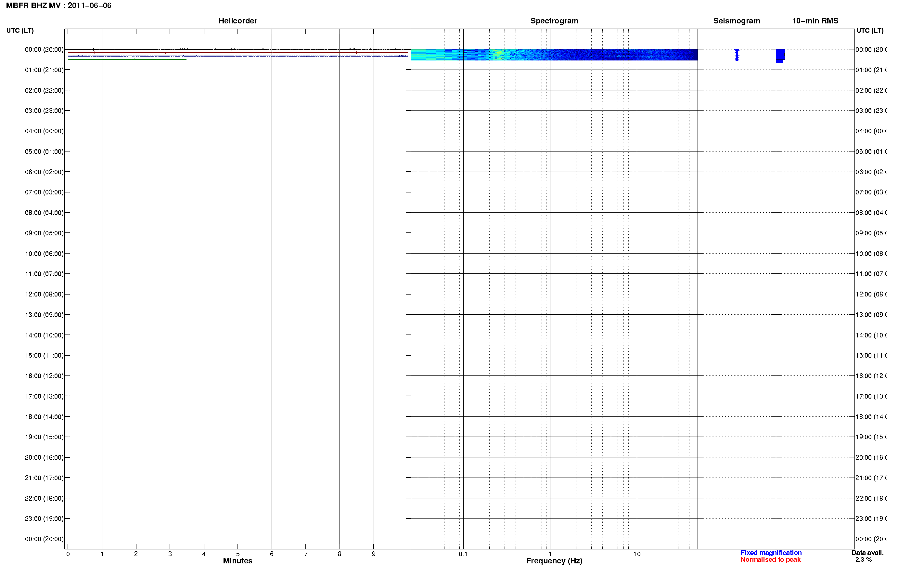Click the plot title MBFR BHZ MV : 2011-06-06

click(x=59, y=6)
